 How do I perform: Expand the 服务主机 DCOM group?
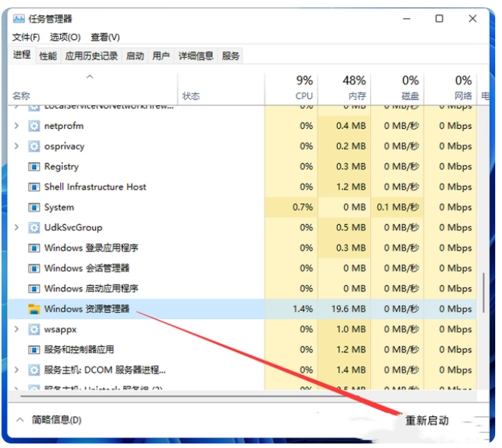(x=17, y=370)
